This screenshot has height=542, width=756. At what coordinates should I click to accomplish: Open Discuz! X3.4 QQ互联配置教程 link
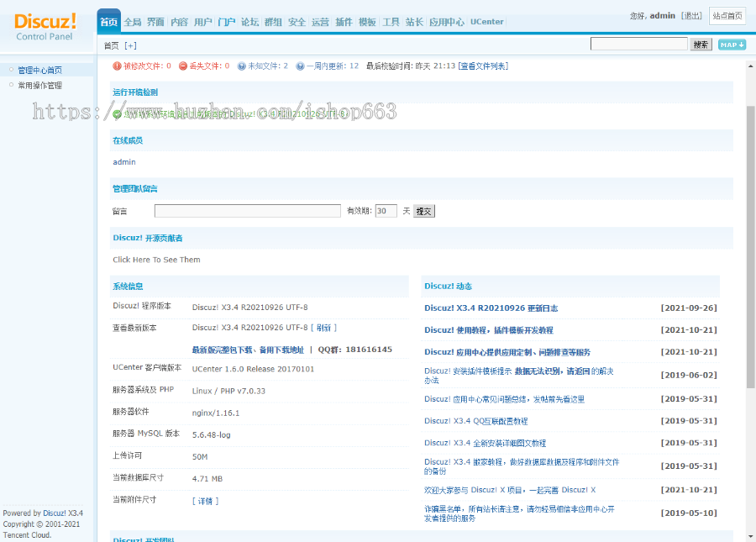pyautogui.click(x=476, y=421)
